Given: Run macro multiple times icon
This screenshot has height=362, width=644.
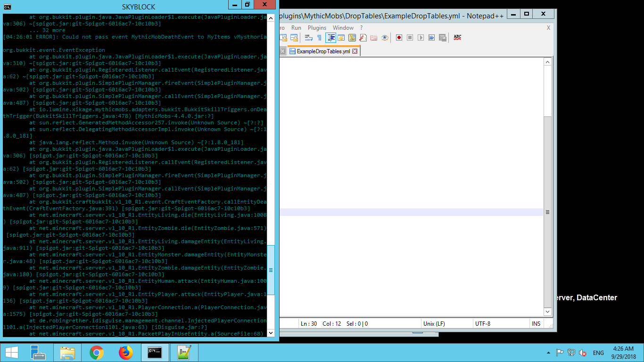Looking at the screenshot, I should (431, 38).
